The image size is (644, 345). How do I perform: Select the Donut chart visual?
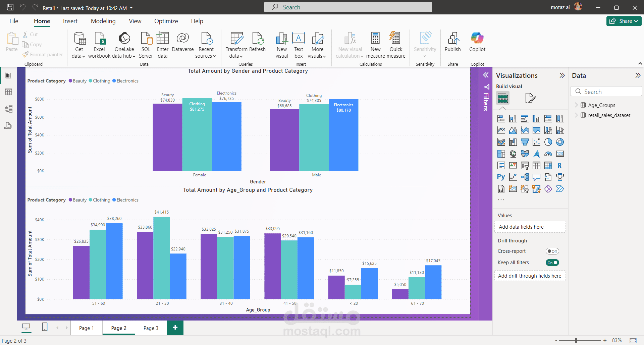[560, 142]
